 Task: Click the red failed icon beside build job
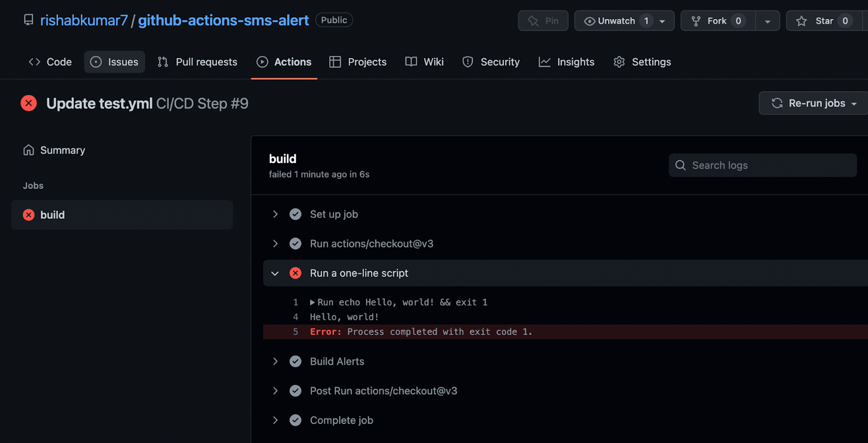pyautogui.click(x=29, y=215)
